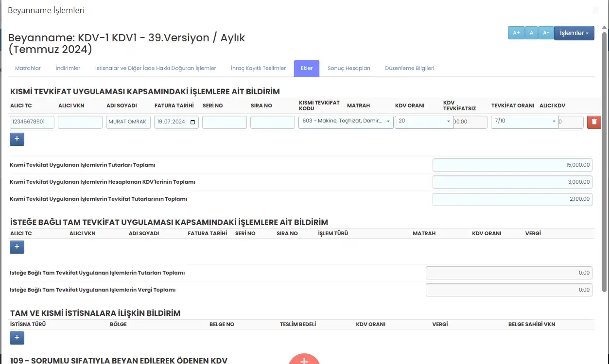Screen dimensions: 609x364
Task: Add row under İsteğe Bağlı Tam Tevkifat
Action: [x=17, y=247]
